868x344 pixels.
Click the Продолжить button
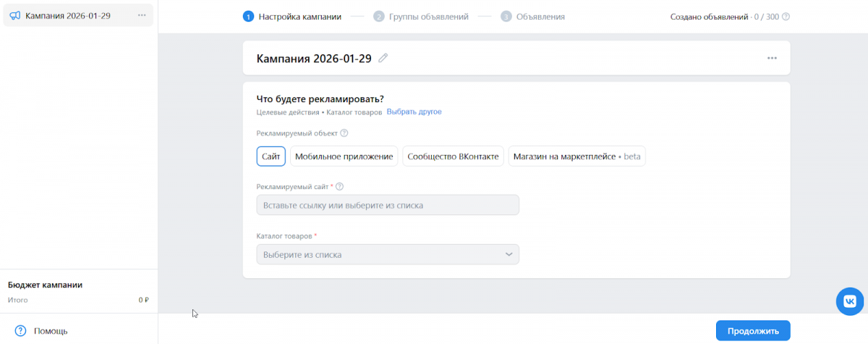tap(752, 331)
